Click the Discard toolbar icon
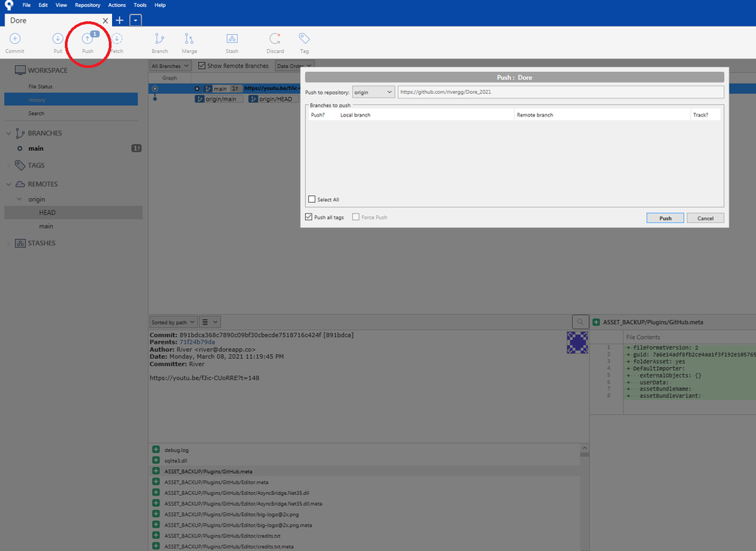This screenshot has height=551, width=756. click(275, 39)
